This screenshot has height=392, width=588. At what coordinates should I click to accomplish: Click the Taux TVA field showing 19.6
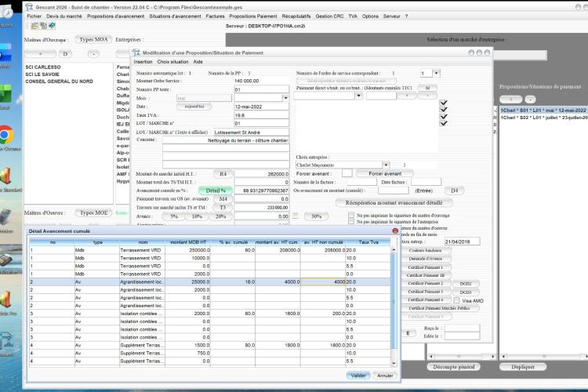pyautogui.click(x=261, y=115)
